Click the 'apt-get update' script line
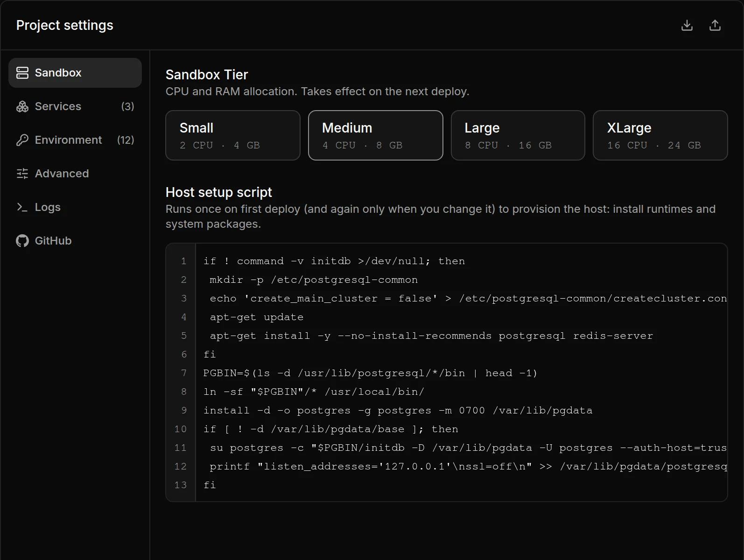Image resolution: width=744 pixels, height=560 pixels. (x=257, y=317)
